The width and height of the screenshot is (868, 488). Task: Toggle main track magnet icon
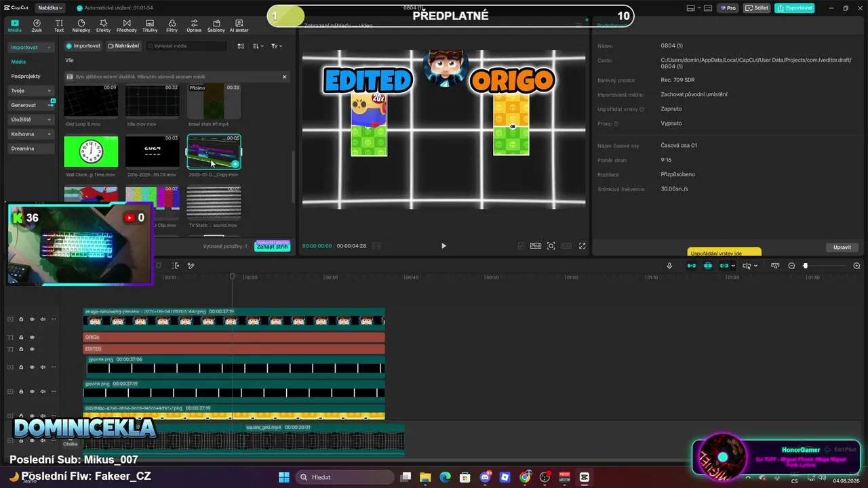[x=692, y=266]
